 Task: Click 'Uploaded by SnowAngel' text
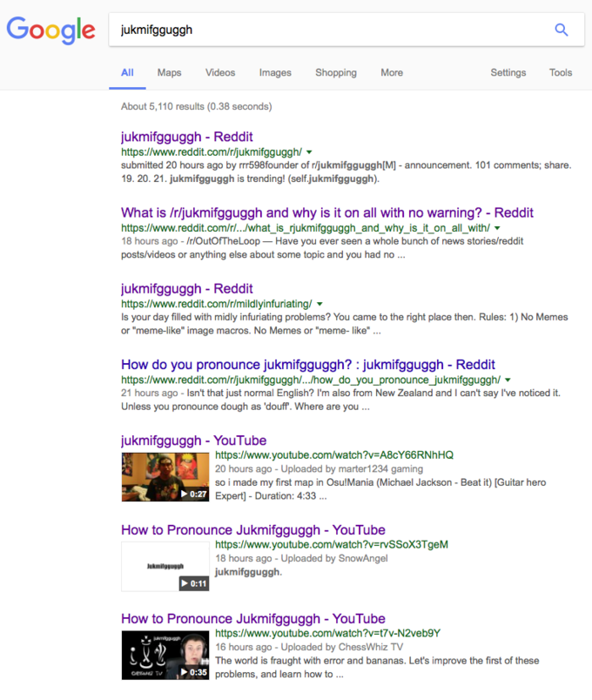[334, 558]
